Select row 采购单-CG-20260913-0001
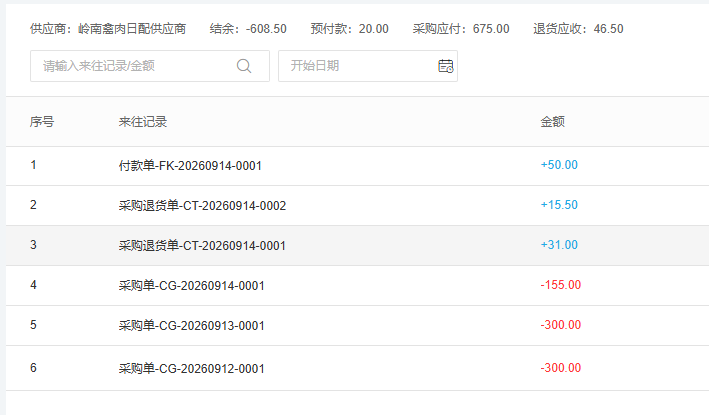 click(357, 325)
